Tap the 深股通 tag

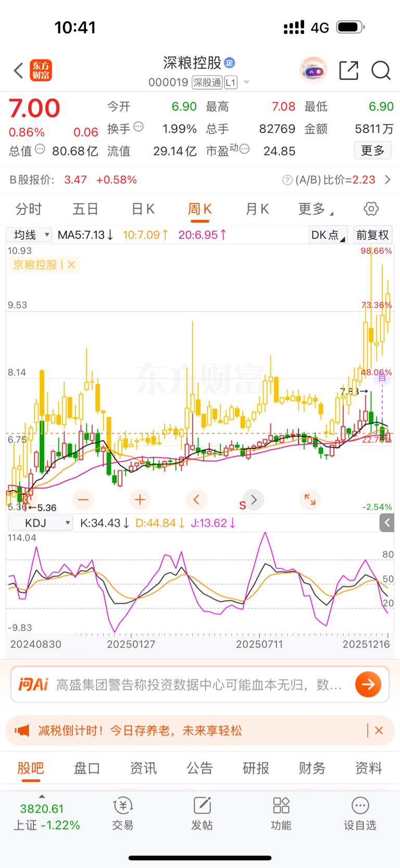pyautogui.click(x=207, y=82)
